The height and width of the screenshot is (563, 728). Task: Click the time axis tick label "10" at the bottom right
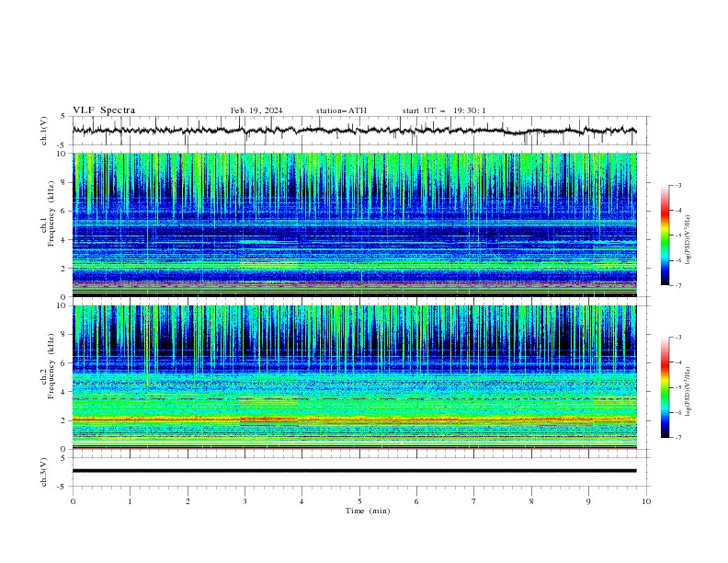click(646, 501)
